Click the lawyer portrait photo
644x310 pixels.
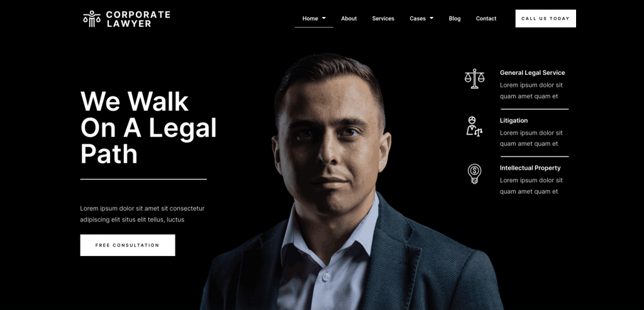352,182
